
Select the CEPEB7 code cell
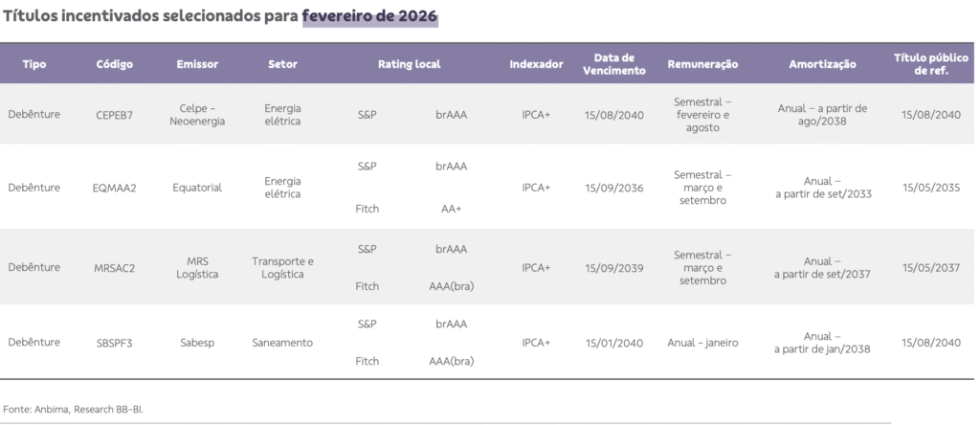115,115
